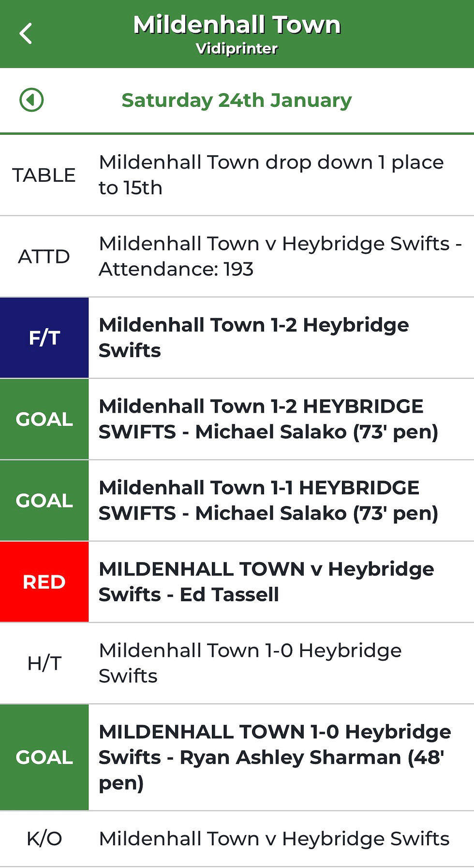Viewport: 474px width, 868px height.
Task: Tap the Mildenhall Town header title
Action: [x=237, y=25]
